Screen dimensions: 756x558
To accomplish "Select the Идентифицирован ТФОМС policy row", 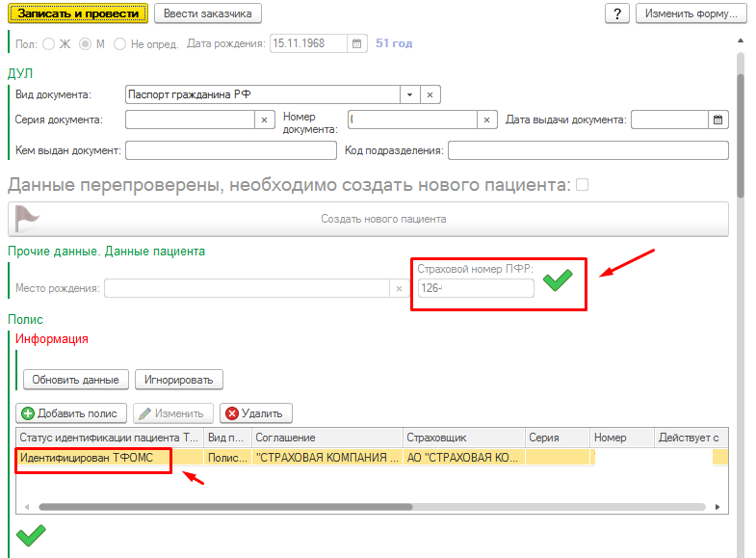I will [94, 458].
